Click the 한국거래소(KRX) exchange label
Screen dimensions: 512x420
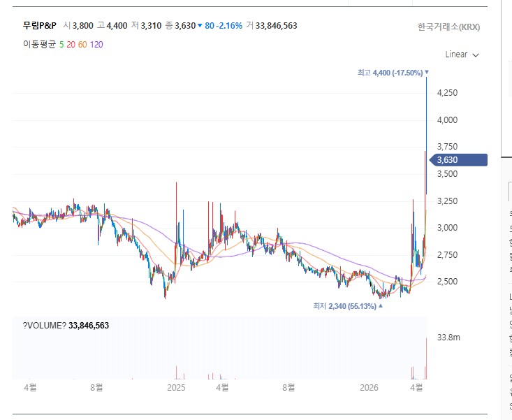448,27
